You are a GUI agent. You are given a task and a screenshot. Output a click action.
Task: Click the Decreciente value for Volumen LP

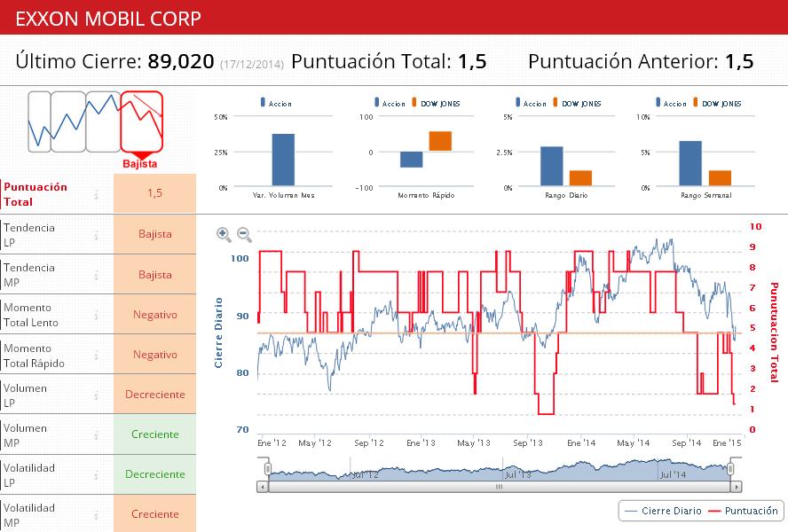pos(154,395)
